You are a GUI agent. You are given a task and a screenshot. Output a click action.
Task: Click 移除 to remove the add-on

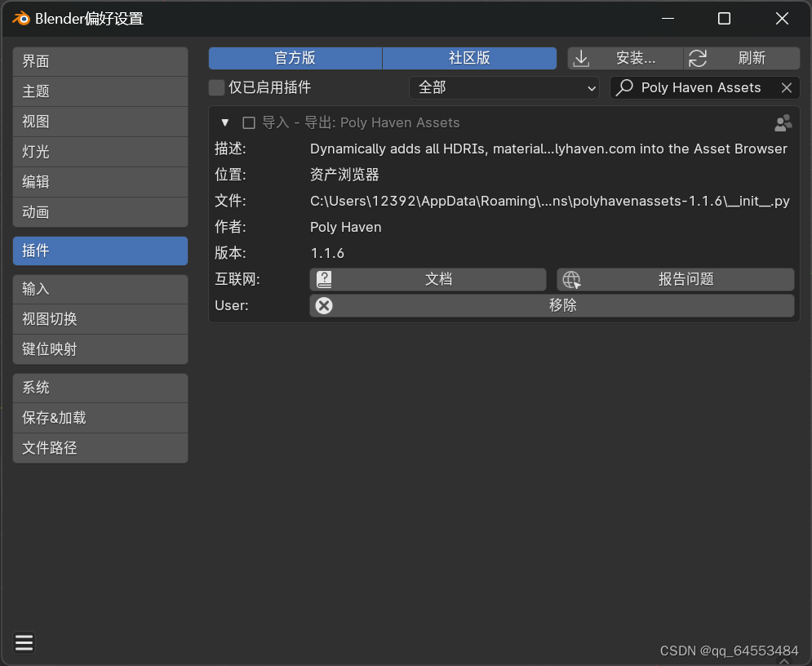(x=552, y=305)
